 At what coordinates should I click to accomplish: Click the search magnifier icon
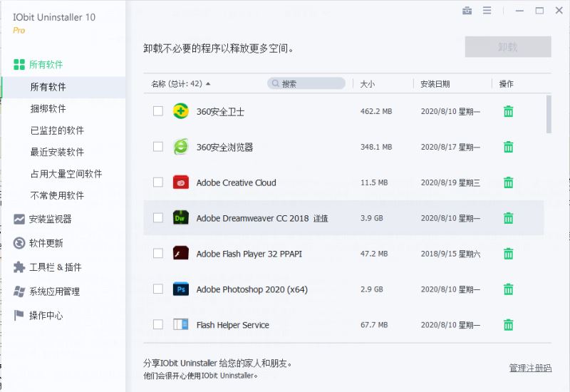click(276, 83)
